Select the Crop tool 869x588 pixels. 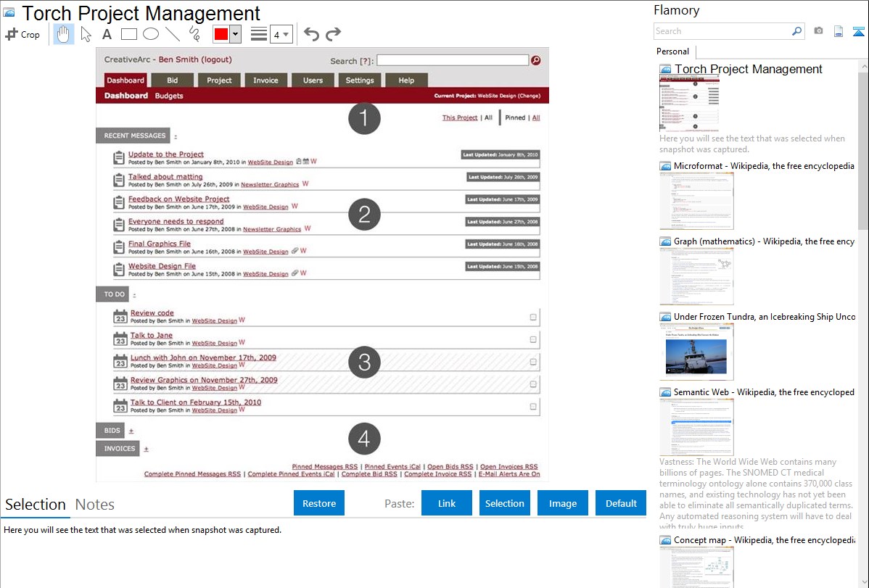click(22, 34)
